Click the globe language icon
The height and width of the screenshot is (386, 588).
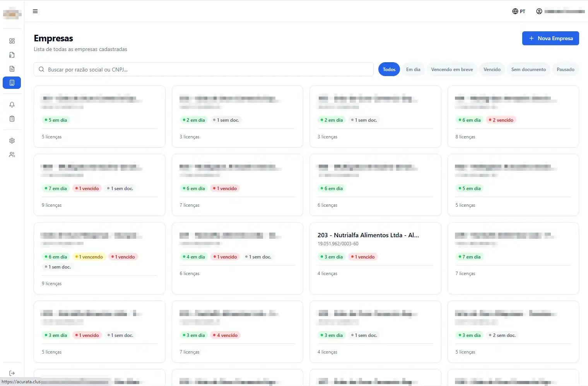click(x=515, y=11)
